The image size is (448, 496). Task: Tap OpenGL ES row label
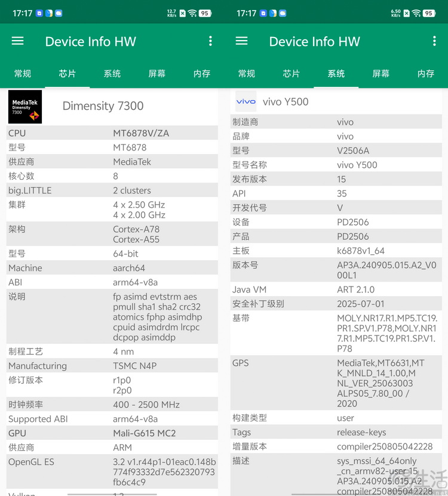coord(31,462)
